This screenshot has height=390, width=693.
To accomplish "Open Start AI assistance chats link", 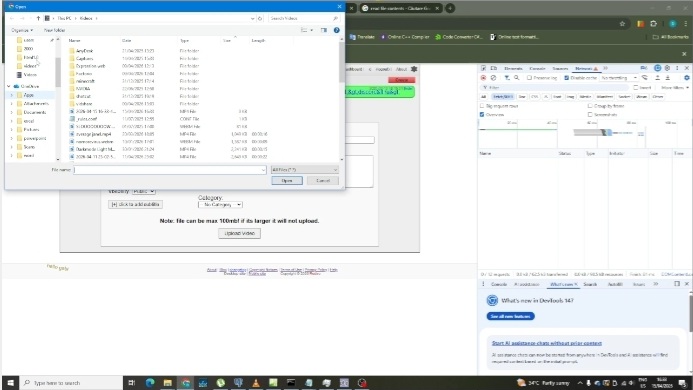I will click(547, 343).
